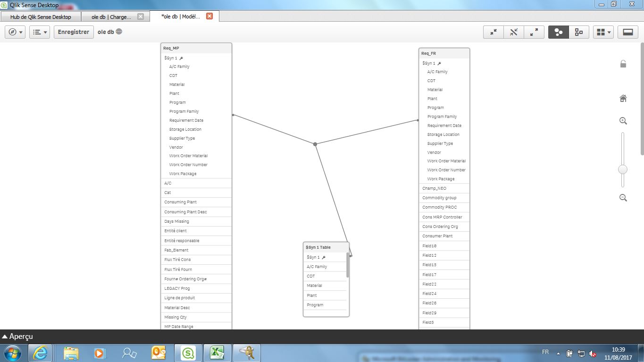Open the list options dropdown
This screenshot has width=644, height=362.
[x=40, y=32]
